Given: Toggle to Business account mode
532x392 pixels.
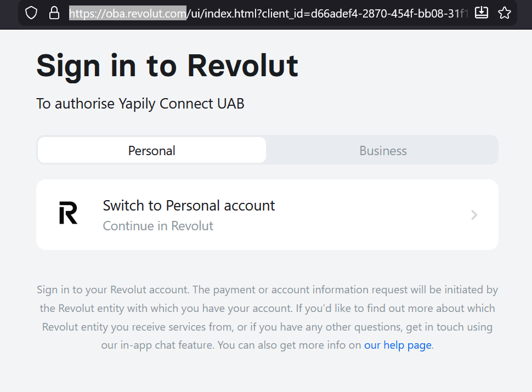Looking at the screenshot, I should 383,150.
